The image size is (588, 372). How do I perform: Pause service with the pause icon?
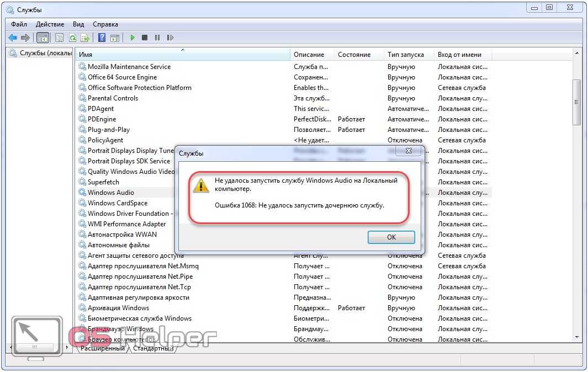coord(157,38)
